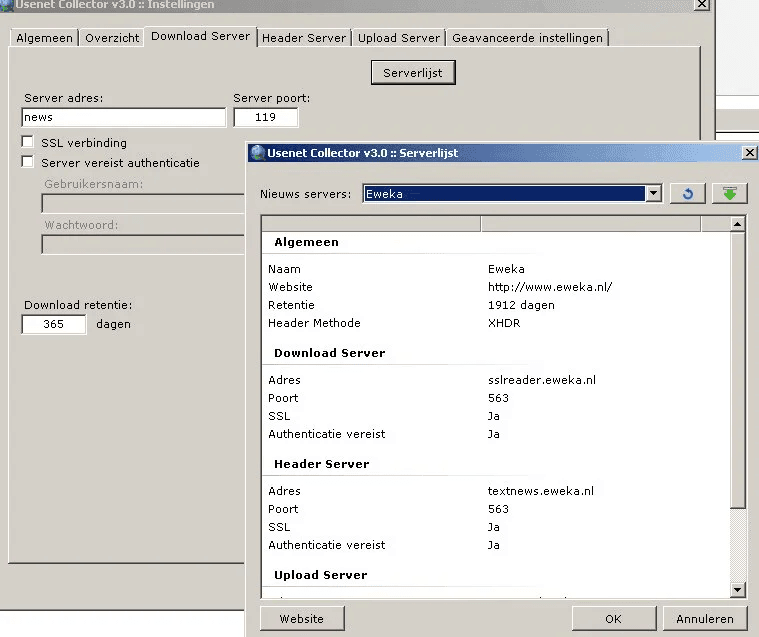Open the Nieuws servers dropdown arrow

click(x=653, y=194)
